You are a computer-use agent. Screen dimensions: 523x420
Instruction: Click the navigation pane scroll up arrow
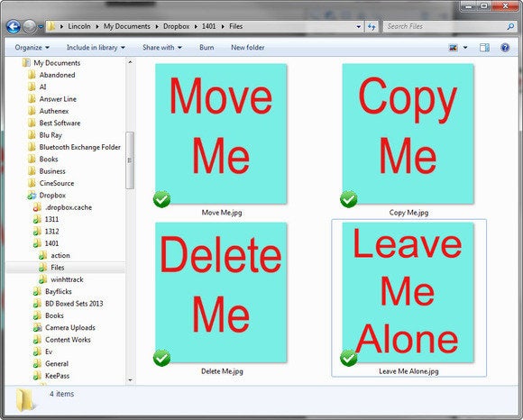click(x=130, y=62)
